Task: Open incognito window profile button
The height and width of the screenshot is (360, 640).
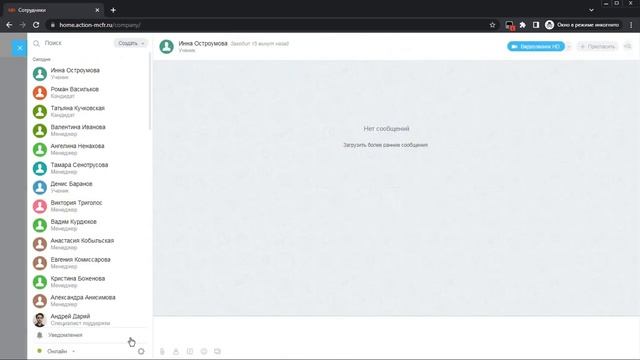Action: point(582,25)
